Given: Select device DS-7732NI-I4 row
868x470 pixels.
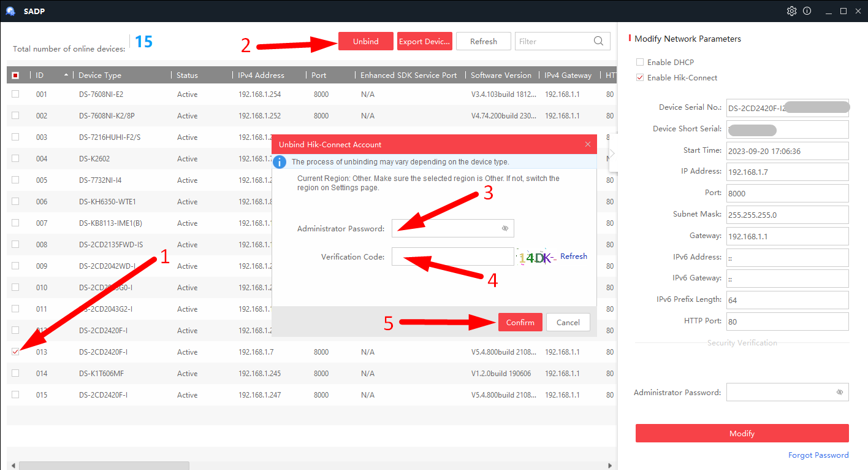Looking at the screenshot, I should [x=139, y=180].
